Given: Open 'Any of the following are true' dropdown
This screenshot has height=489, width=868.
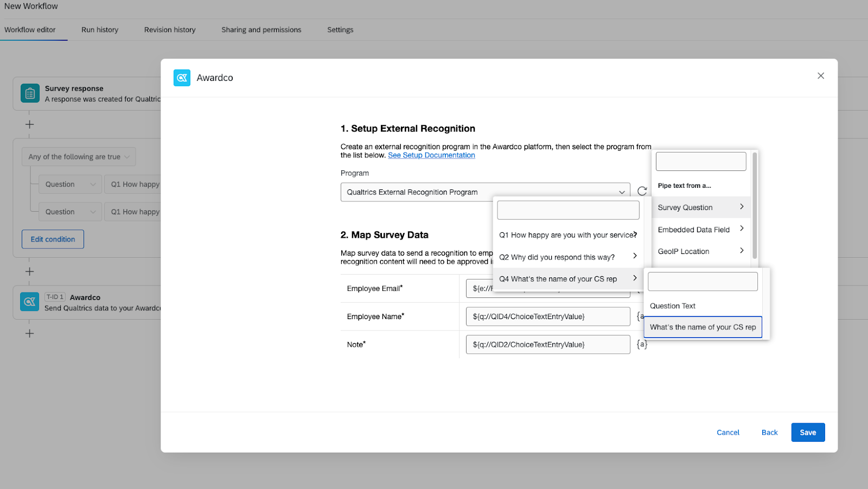Looking at the screenshot, I should 79,157.
